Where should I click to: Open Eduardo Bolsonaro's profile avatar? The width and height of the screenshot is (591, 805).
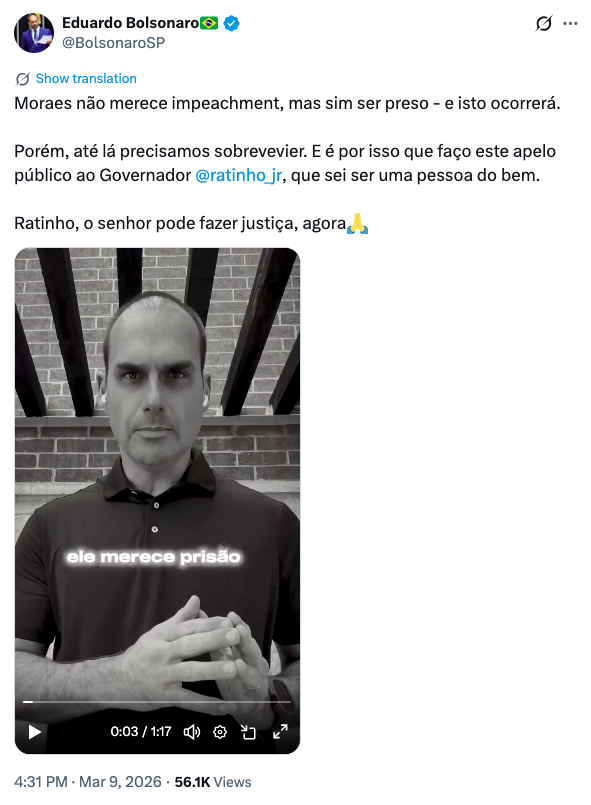tap(34, 33)
